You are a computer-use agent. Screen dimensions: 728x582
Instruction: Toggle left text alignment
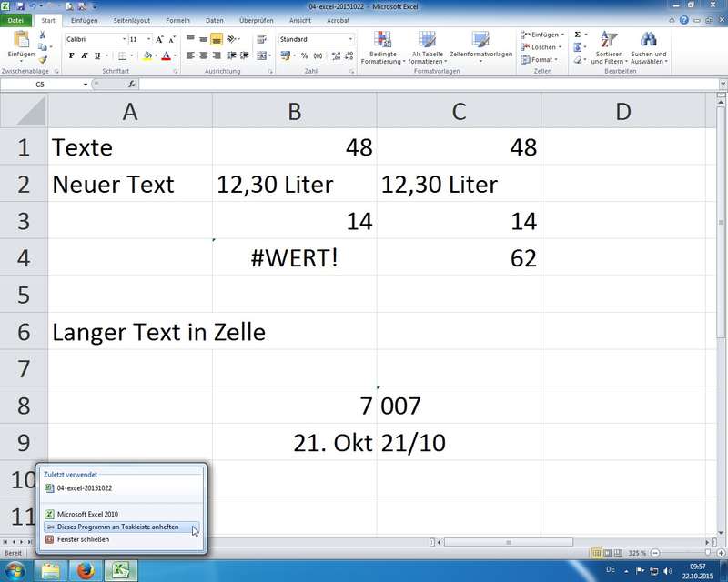click(x=190, y=55)
